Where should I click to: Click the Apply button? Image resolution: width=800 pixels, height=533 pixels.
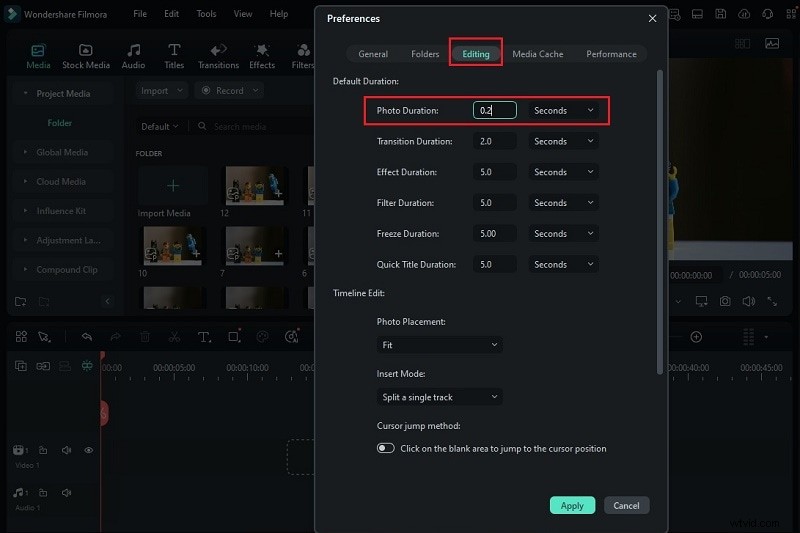[x=572, y=505]
